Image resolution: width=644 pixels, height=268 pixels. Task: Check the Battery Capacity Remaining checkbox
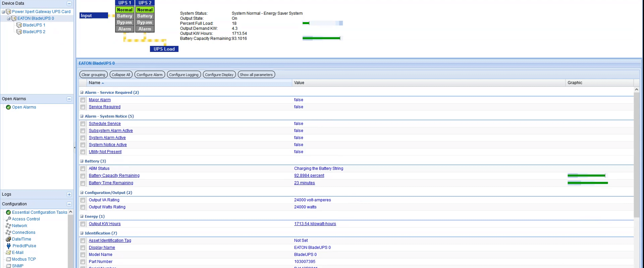pos(83,176)
